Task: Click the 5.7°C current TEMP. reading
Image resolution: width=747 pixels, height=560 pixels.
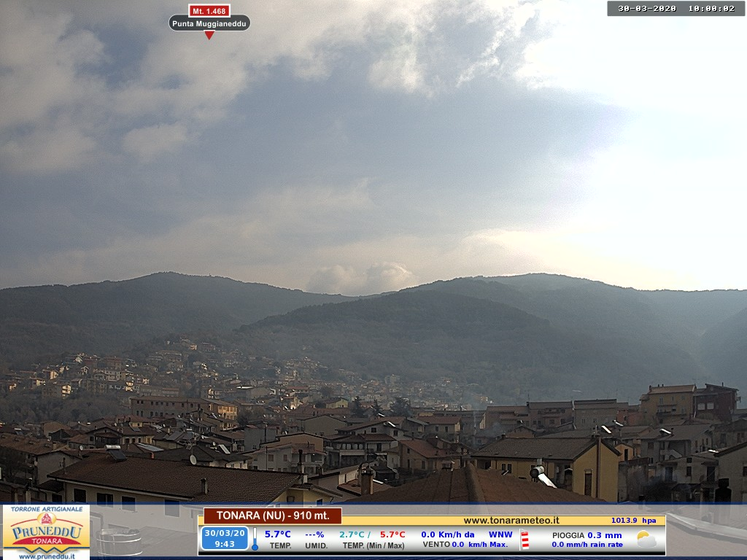Action: pos(278,534)
